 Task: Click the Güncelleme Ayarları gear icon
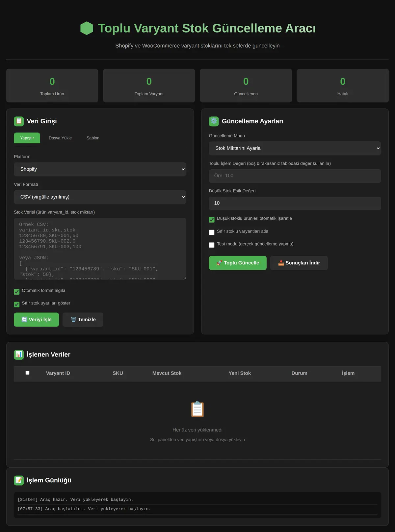click(214, 121)
